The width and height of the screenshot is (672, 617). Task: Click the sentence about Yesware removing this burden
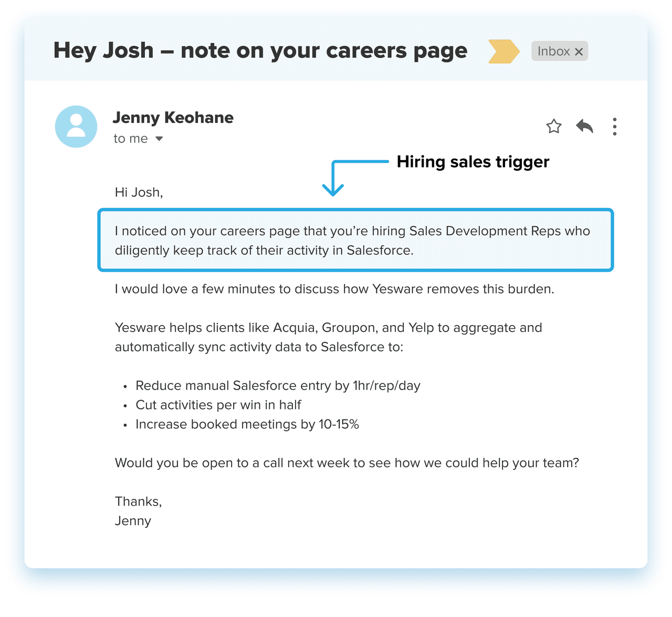(x=334, y=289)
